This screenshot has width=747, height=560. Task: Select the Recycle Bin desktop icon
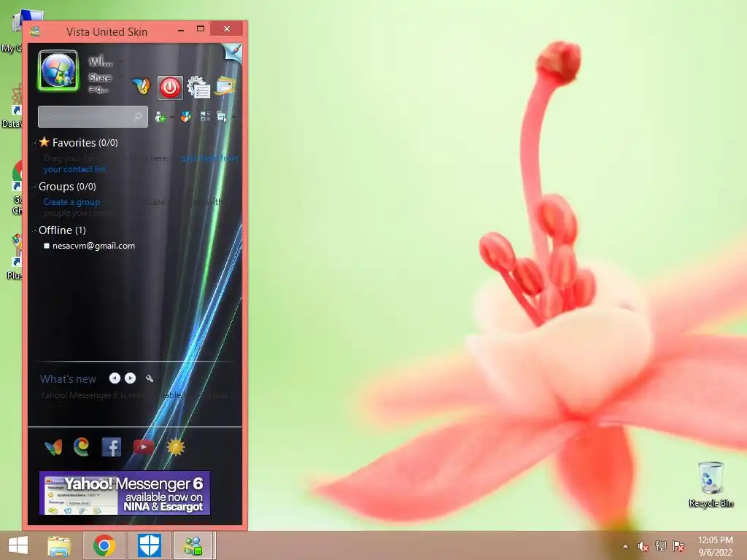coord(711,484)
